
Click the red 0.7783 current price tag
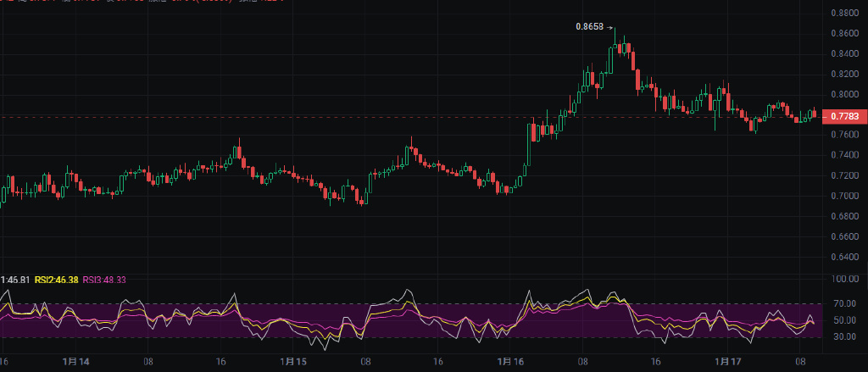coord(844,116)
